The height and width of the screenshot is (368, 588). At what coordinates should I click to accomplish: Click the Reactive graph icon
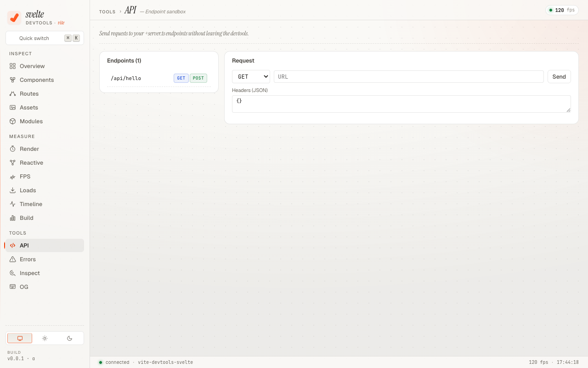click(13, 163)
